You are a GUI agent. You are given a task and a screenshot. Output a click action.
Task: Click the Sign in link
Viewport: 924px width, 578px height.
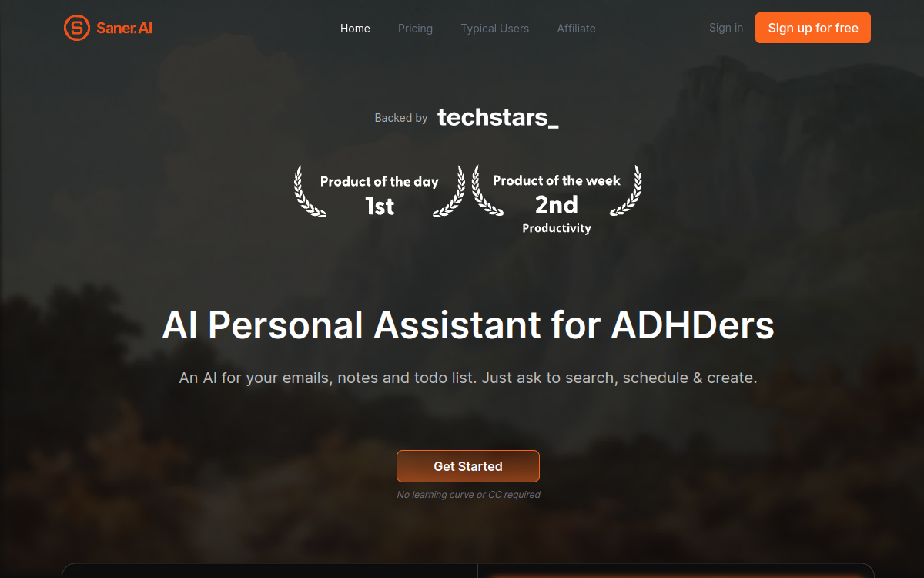click(726, 28)
